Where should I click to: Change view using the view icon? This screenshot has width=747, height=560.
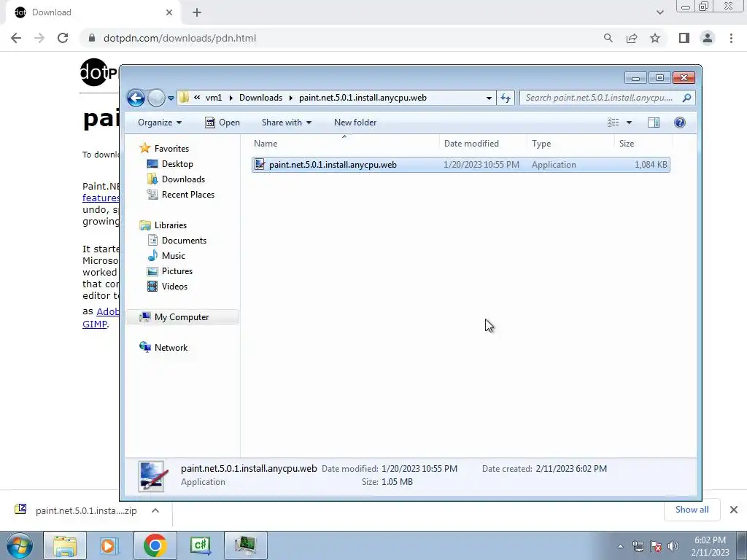point(613,122)
